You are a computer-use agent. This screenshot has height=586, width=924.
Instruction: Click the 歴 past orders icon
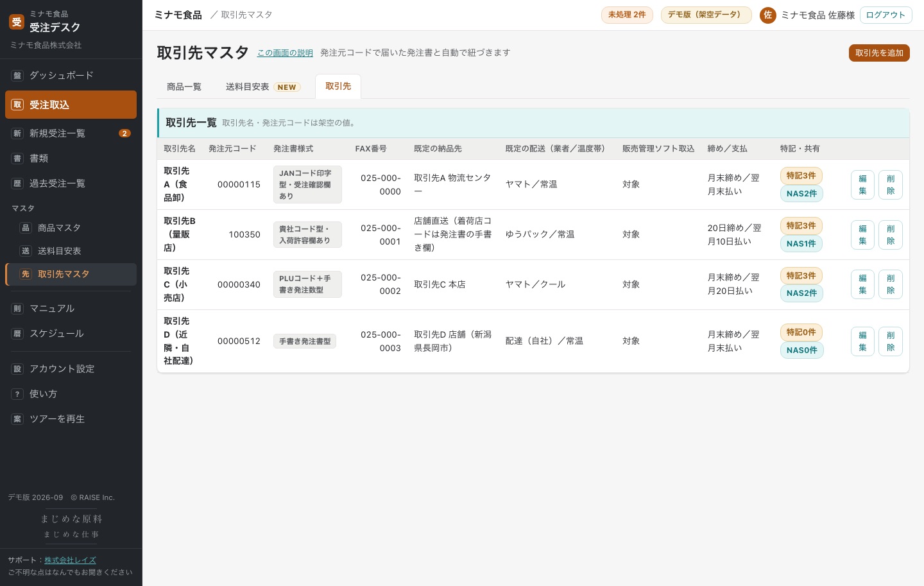click(x=17, y=184)
